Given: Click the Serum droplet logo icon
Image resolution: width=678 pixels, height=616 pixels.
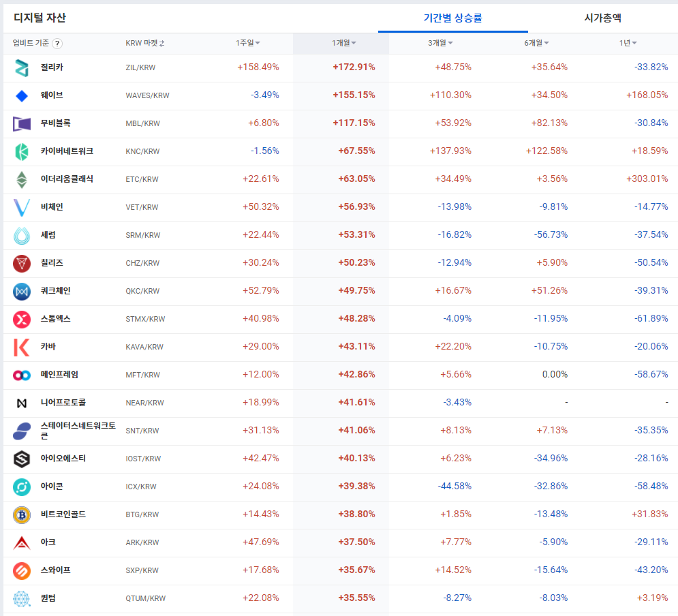Looking at the screenshot, I should [22, 236].
